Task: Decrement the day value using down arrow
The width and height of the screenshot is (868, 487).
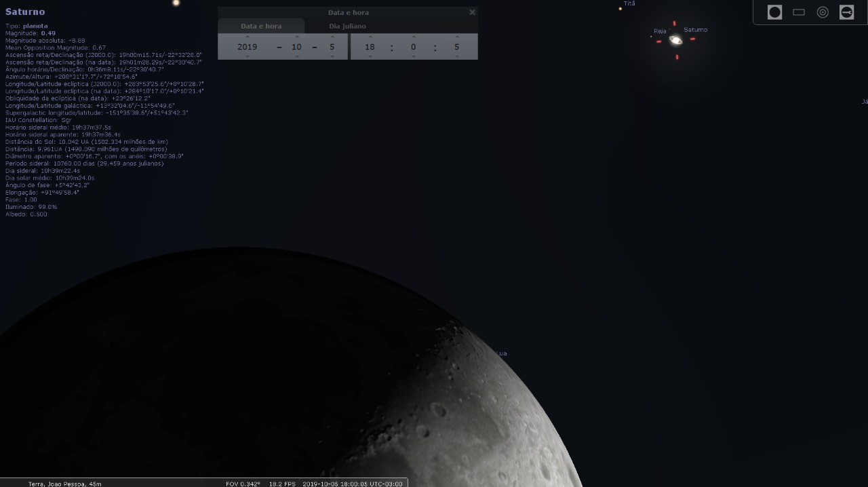Action: 332,57
